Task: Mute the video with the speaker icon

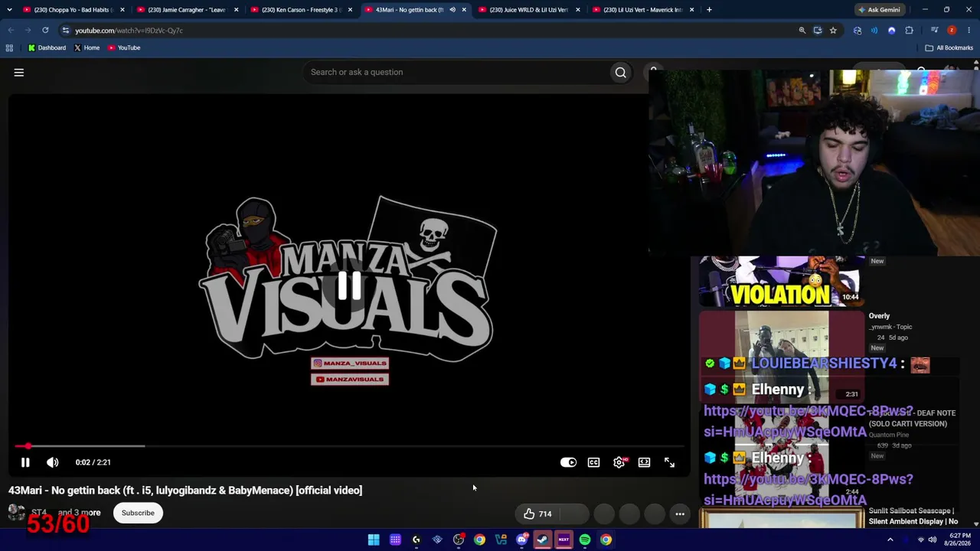Action: tap(52, 462)
